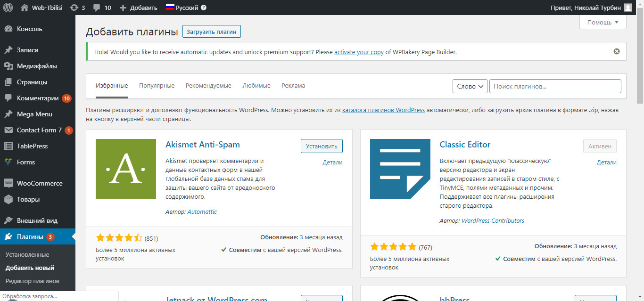The width and height of the screenshot is (644, 301).
Task: Open the Classic Editor title link
Action: [x=465, y=145]
